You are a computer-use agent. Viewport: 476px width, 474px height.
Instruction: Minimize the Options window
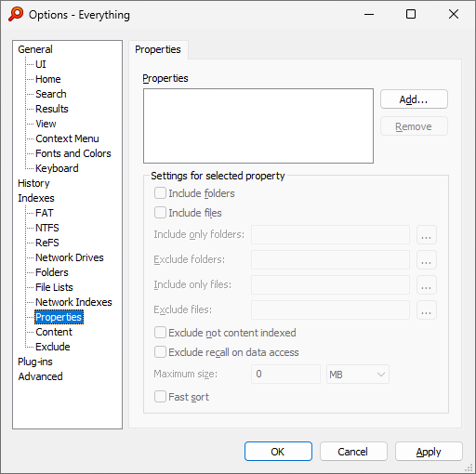click(369, 14)
